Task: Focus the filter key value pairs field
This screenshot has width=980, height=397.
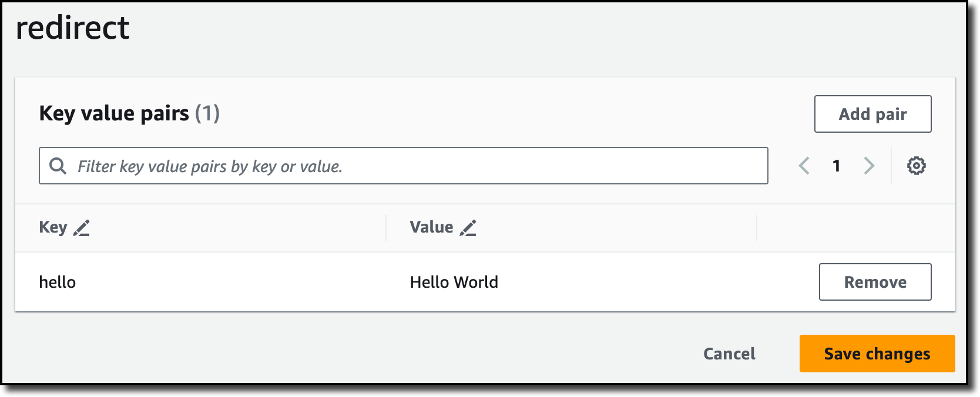Action: tap(411, 166)
